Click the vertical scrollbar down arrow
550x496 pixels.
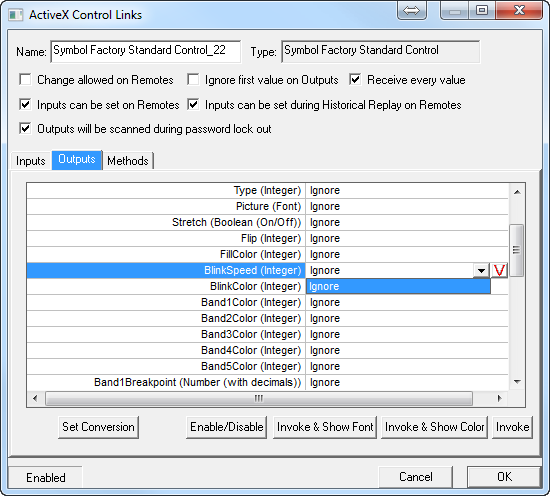click(517, 382)
